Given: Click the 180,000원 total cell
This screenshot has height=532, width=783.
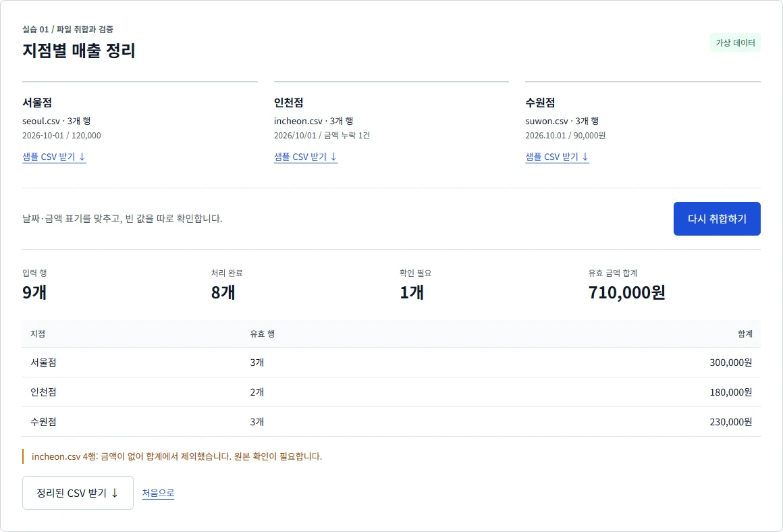Looking at the screenshot, I should pos(730,392).
